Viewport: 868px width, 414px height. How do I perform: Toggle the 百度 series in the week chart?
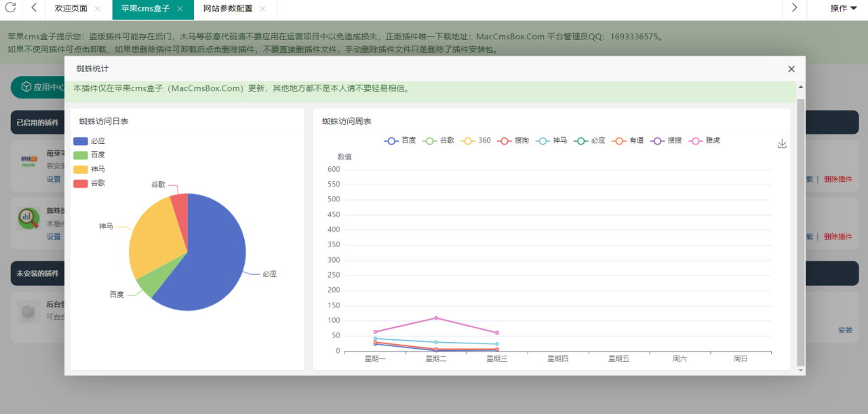click(399, 140)
